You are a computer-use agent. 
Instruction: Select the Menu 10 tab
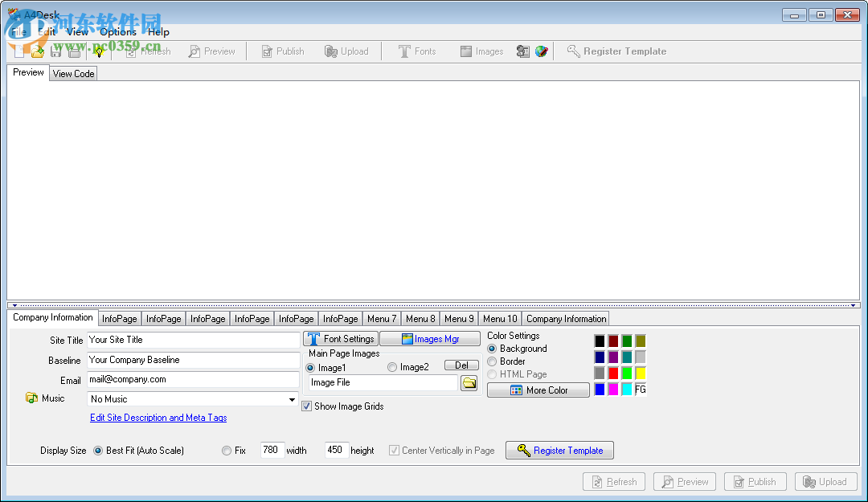coord(500,319)
